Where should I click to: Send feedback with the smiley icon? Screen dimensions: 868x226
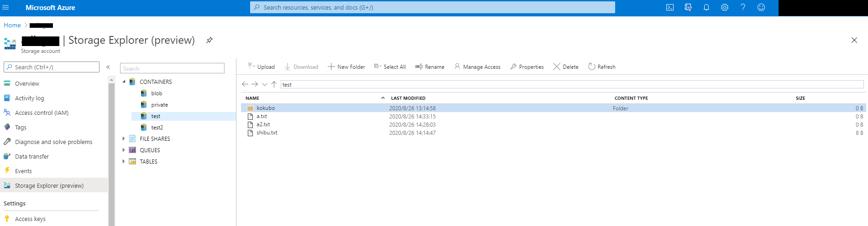pyautogui.click(x=761, y=7)
